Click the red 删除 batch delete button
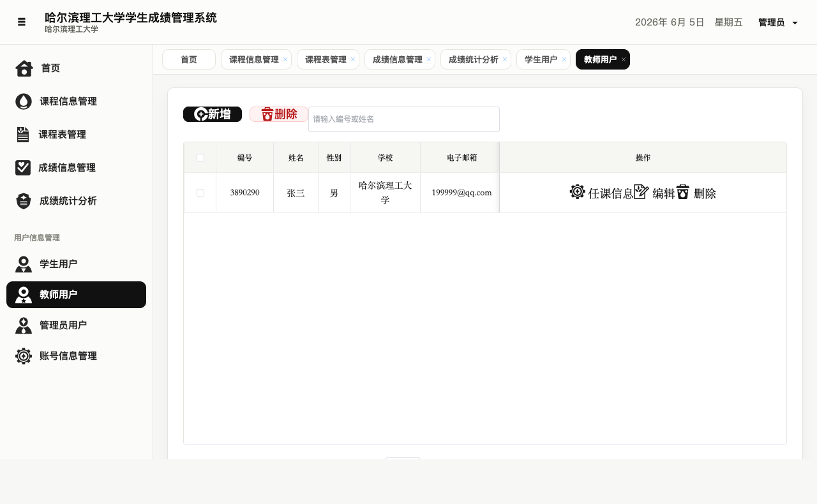Viewport: 817px width, 504px height. (x=279, y=114)
